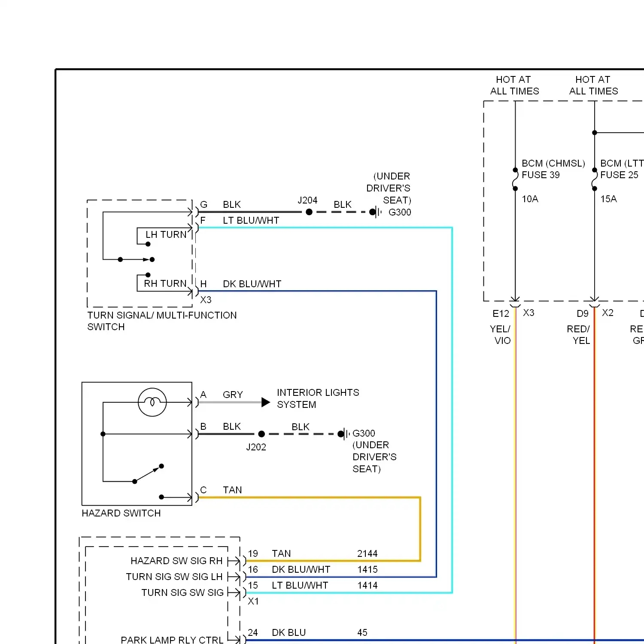Viewport: 644px width, 644px height.
Task: Click the J204 splice dot
Action: point(309,212)
